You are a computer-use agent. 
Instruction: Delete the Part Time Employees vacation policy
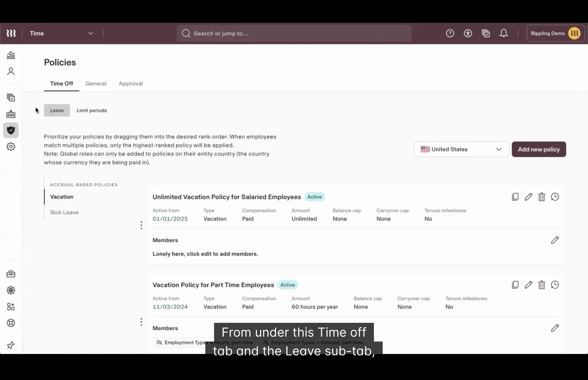click(542, 285)
